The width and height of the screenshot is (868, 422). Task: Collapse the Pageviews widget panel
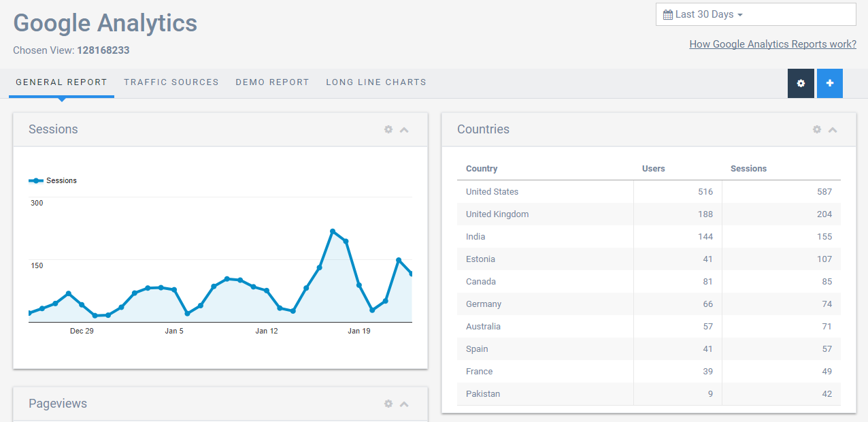coord(404,404)
